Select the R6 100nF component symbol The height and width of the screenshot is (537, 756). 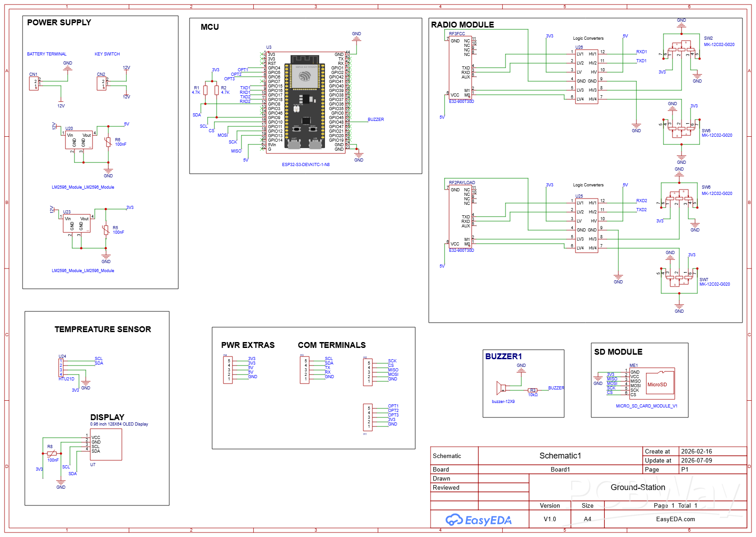[x=108, y=142]
